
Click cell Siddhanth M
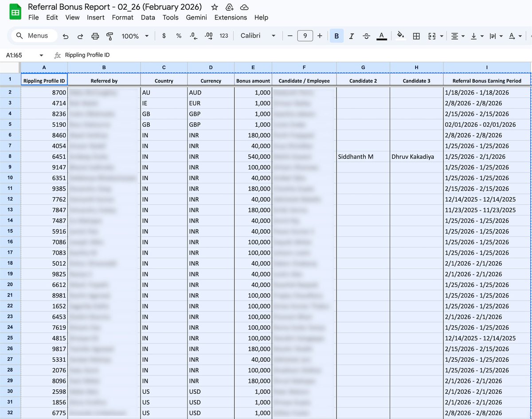(363, 157)
